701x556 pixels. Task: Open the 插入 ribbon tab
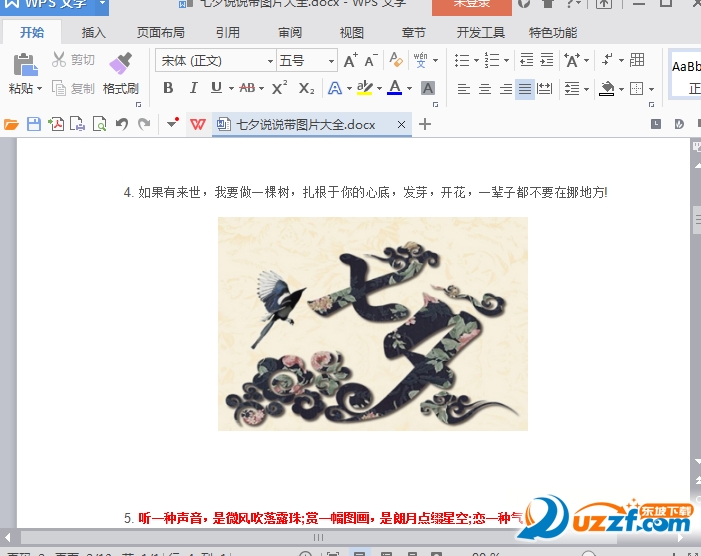click(x=93, y=33)
